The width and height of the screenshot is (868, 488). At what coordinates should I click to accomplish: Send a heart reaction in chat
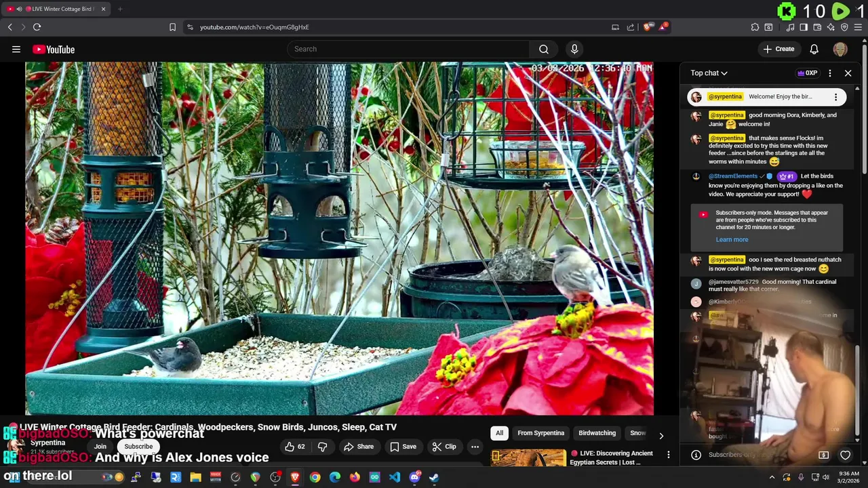(845, 455)
